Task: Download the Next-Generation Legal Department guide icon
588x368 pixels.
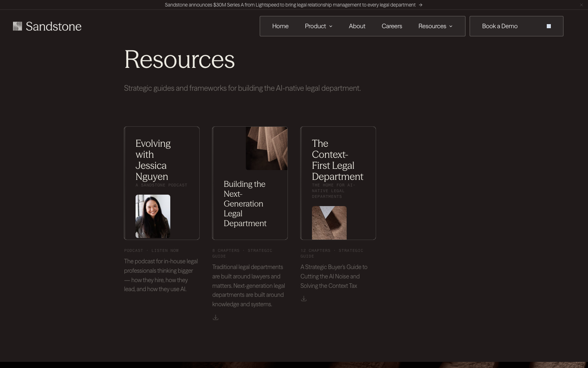Action: [x=216, y=317]
